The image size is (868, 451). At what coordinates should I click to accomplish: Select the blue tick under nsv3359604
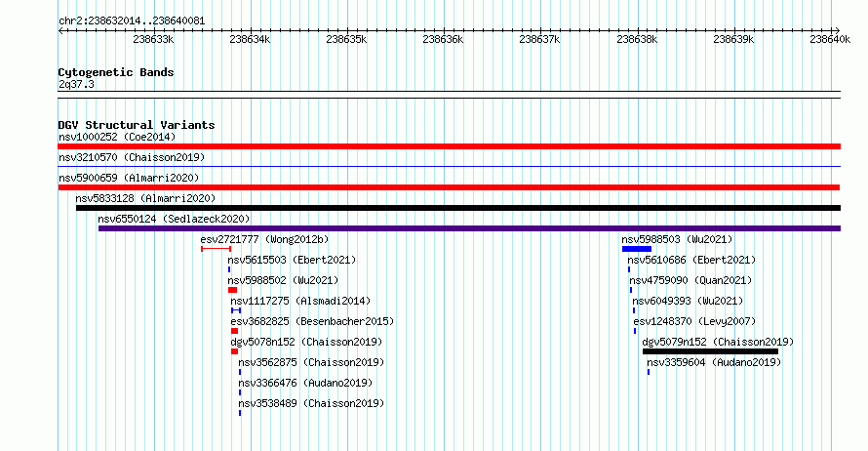649,372
